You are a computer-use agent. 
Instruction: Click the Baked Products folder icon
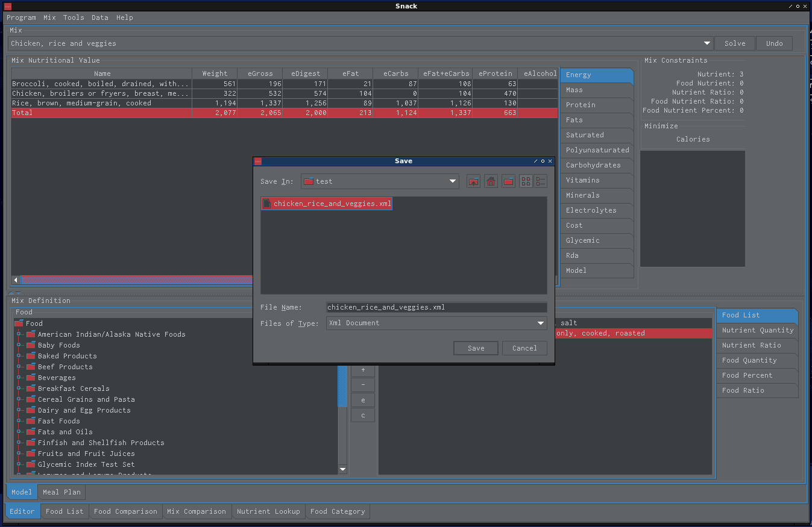coord(31,356)
